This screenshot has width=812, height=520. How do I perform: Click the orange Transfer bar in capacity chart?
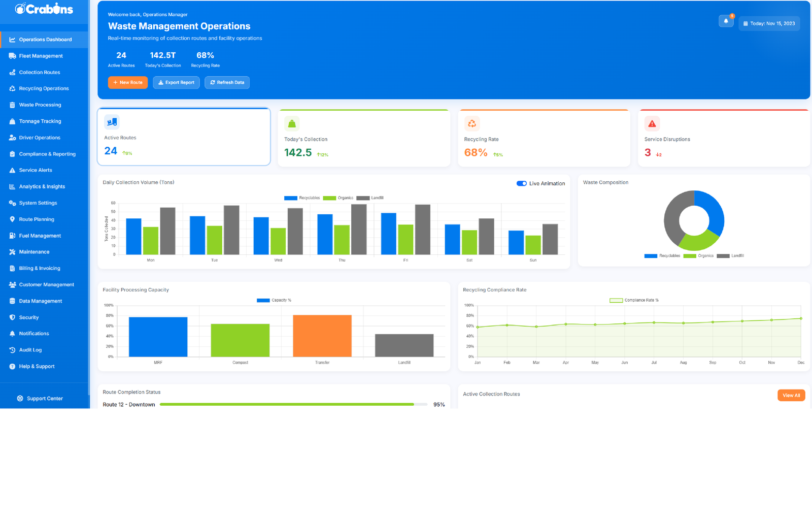(x=322, y=336)
